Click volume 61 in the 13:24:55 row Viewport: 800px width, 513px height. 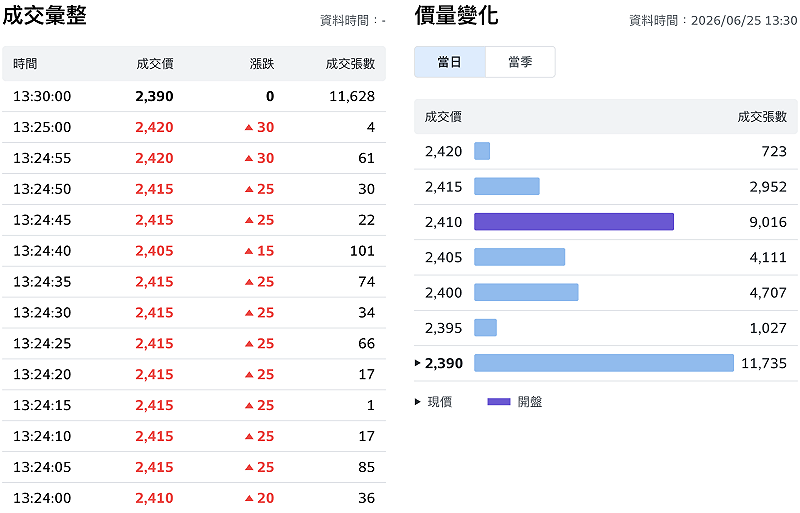(x=366, y=158)
